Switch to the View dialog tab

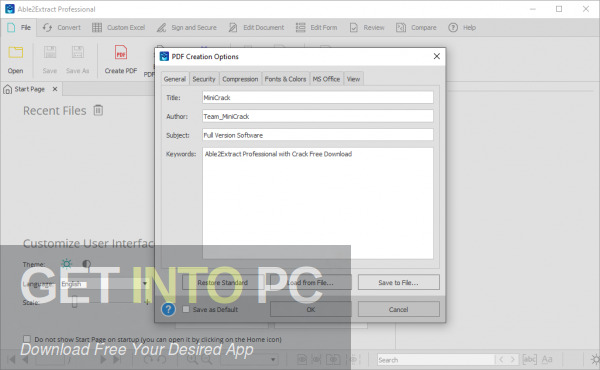tap(354, 79)
